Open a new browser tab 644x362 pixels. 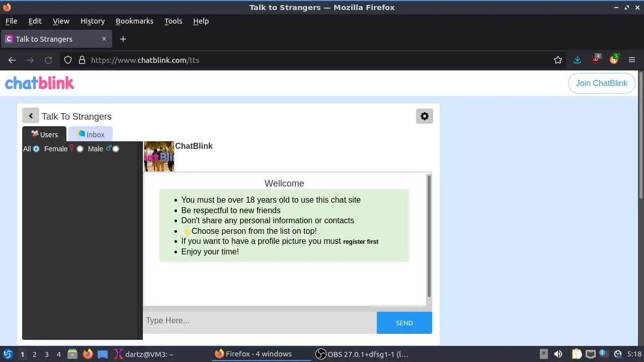tap(123, 39)
